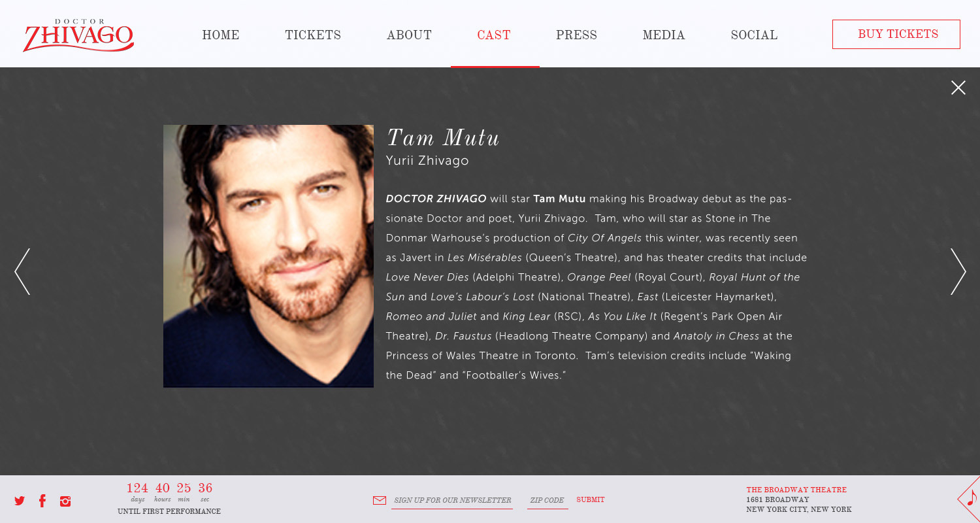The height and width of the screenshot is (523, 980).
Task: Open the Media menu item
Action: click(x=664, y=35)
